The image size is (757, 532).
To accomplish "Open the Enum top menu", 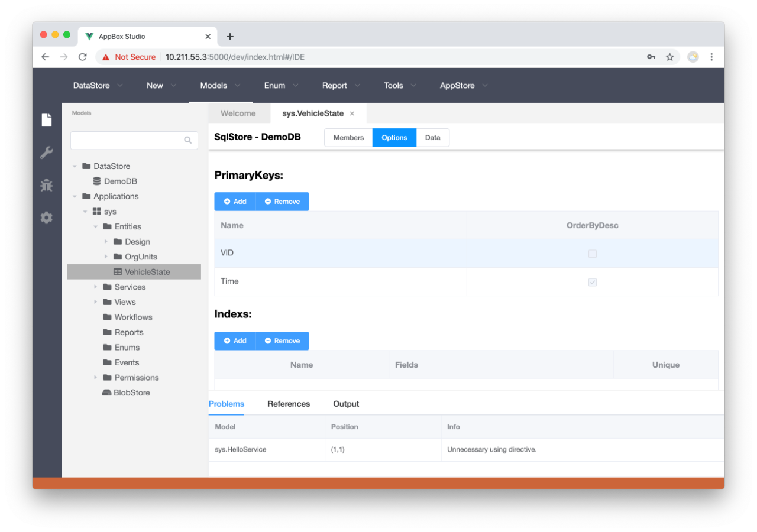I will (x=281, y=85).
